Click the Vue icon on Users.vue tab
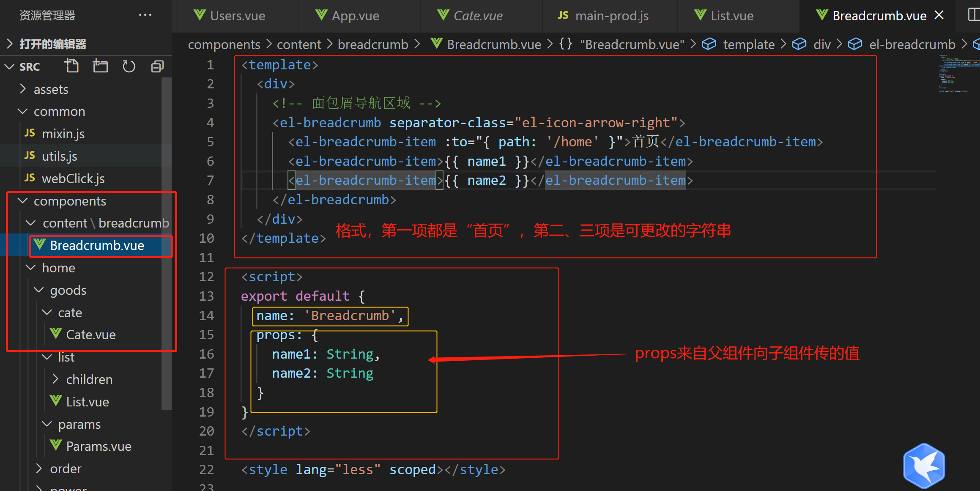The height and width of the screenshot is (491, 980). pos(200,15)
